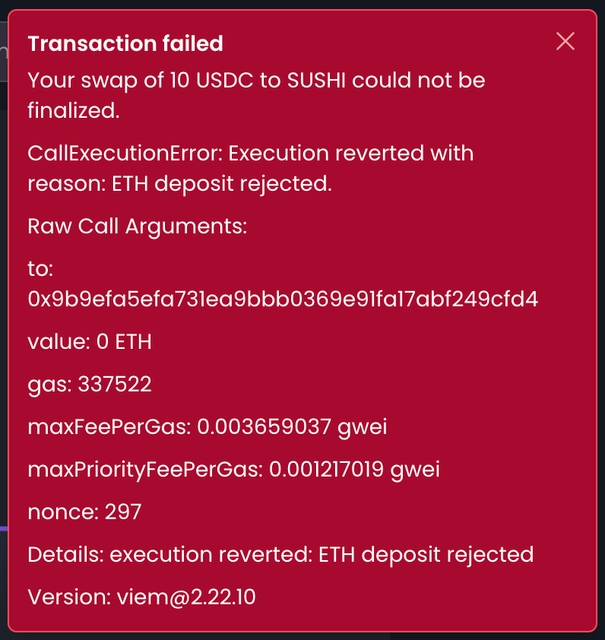Select the CallExecutionError text line
The width and height of the screenshot is (605, 640).
[250, 153]
